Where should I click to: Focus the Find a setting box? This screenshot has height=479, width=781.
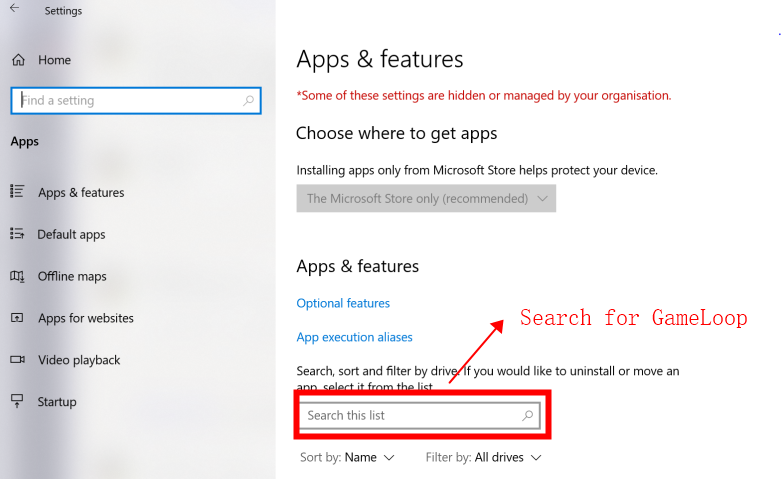pyautogui.click(x=136, y=101)
